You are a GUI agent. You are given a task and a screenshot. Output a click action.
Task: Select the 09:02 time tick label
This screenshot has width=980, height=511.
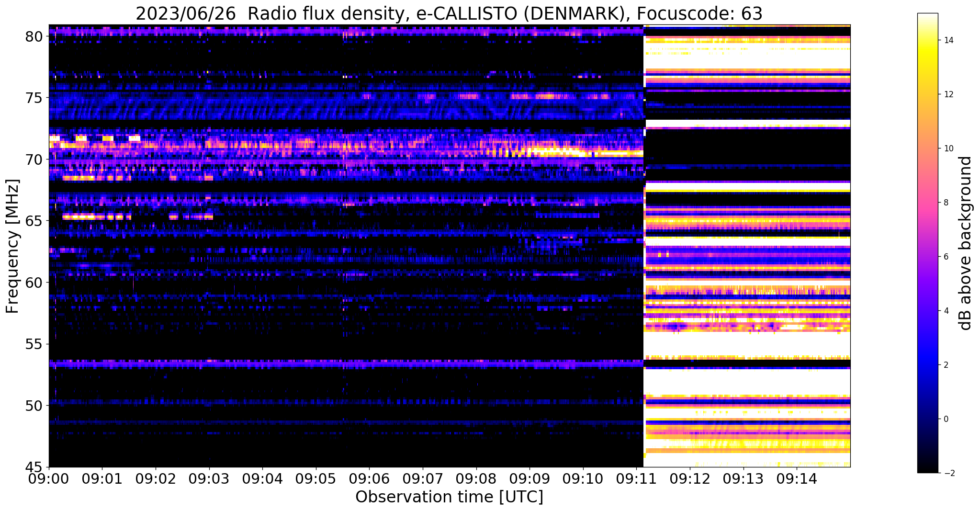pos(156,478)
